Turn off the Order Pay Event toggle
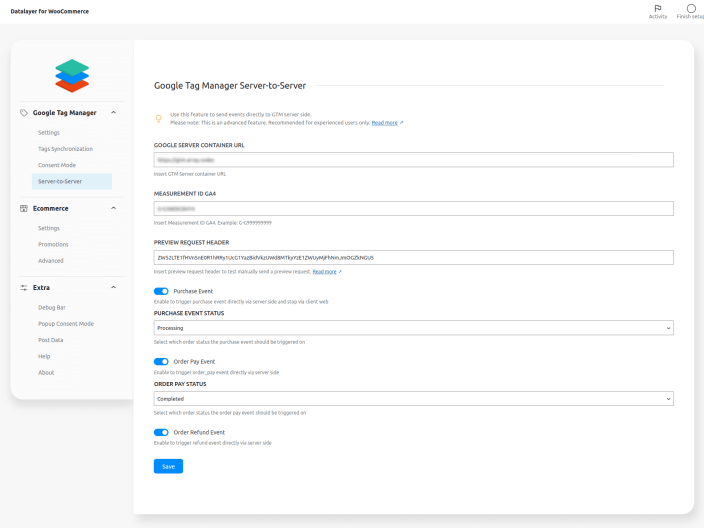The width and height of the screenshot is (704, 528). (x=161, y=362)
